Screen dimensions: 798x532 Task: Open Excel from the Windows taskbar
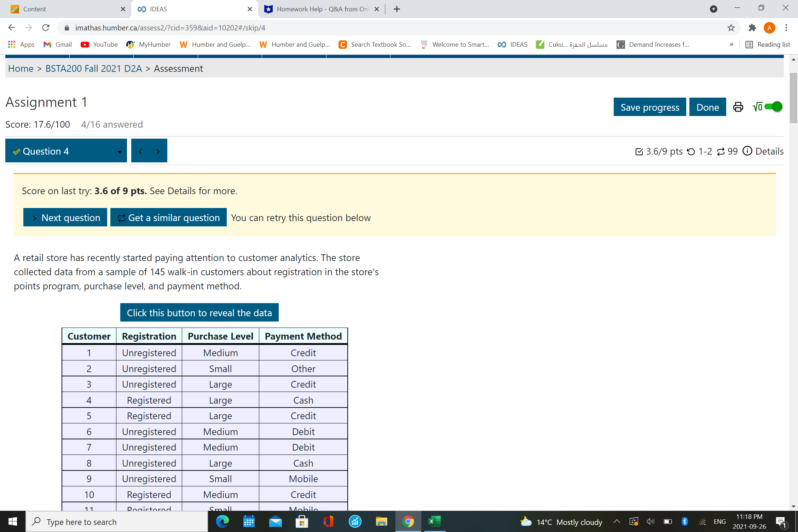(x=434, y=521)
